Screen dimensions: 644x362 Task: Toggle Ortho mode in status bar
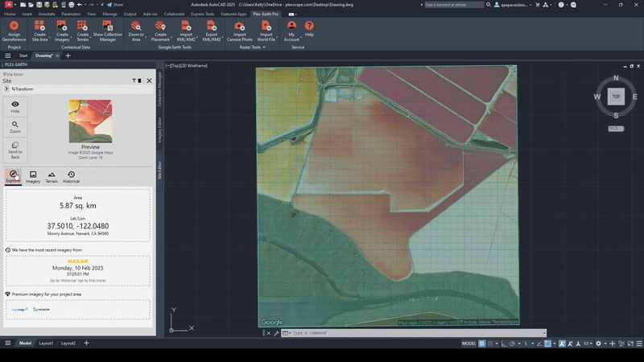pos(504,343)
